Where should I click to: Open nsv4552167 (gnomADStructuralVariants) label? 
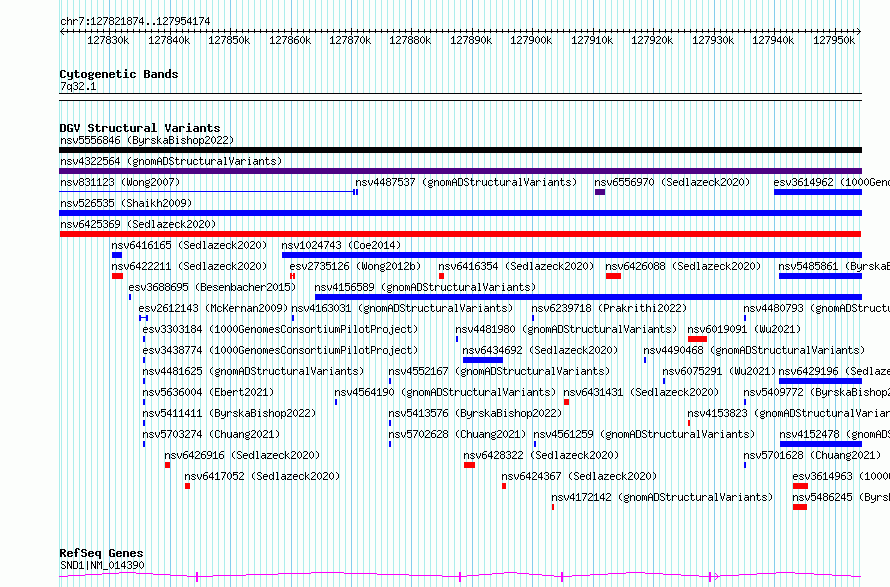[499, 371]
